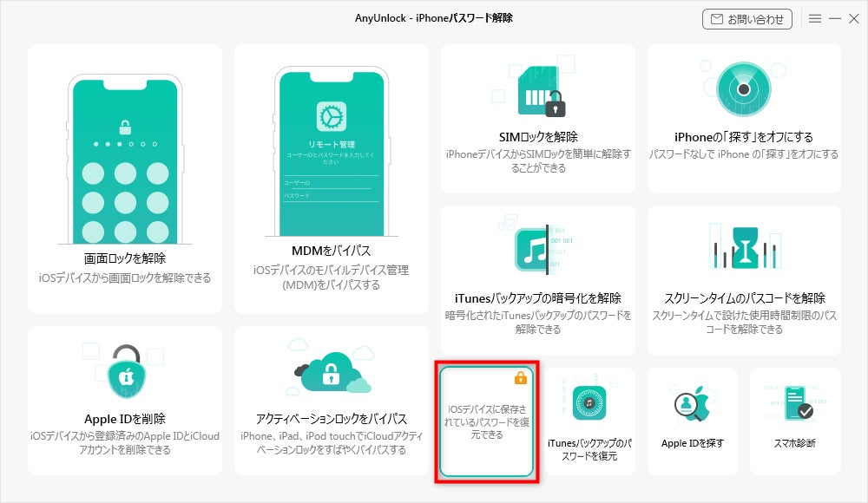Screen dimensions: 868x503
Task: Open スクリーンタイムのパスコードを解除 title
Action: tap(745, 298)
